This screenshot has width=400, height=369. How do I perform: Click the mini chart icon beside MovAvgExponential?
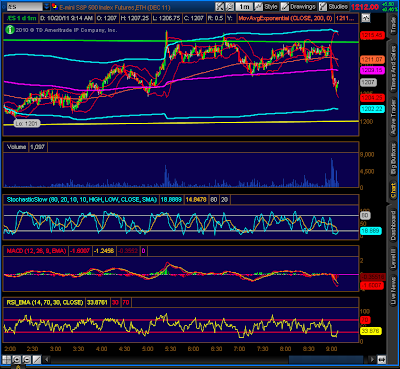(366, 18)
